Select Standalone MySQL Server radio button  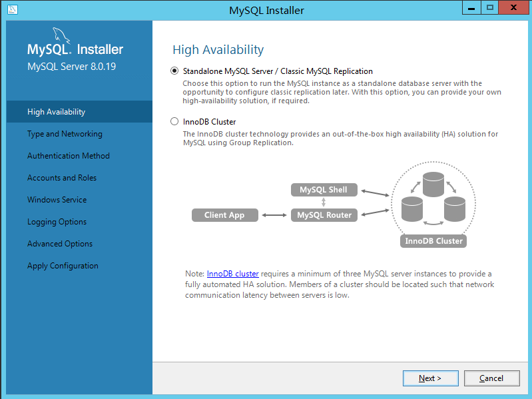[174, 71]
